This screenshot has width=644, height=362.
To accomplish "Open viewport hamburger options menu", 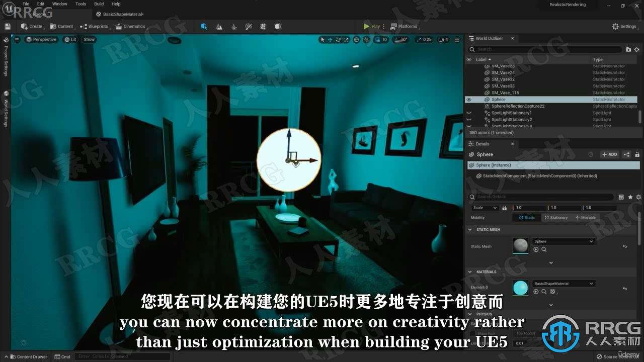I will (17, 39).
